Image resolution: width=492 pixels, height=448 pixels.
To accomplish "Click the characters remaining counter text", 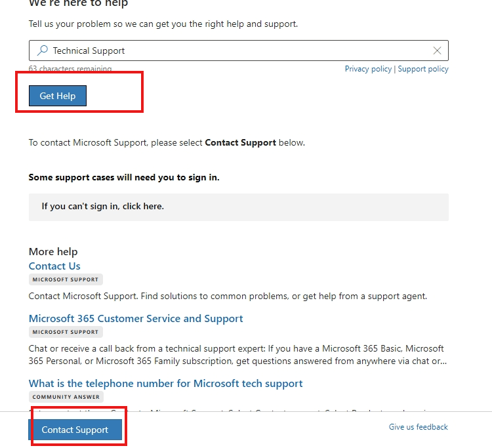I will [70, 68].
